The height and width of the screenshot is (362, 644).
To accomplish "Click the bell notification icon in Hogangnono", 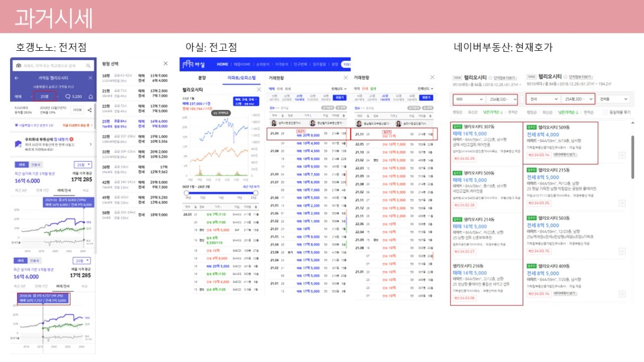I will click(91, 97).
